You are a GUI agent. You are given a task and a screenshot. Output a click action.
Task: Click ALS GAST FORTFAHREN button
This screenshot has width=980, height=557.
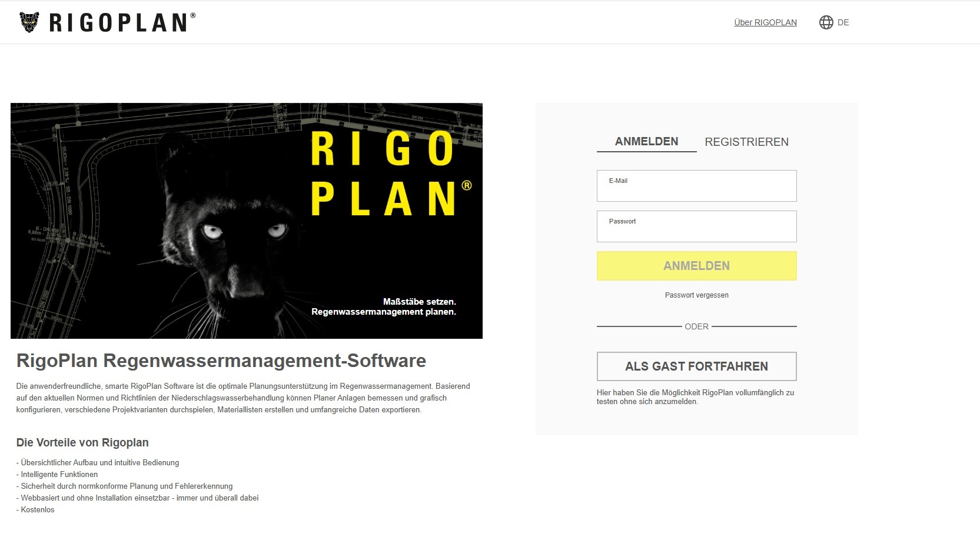pos(696,366)
